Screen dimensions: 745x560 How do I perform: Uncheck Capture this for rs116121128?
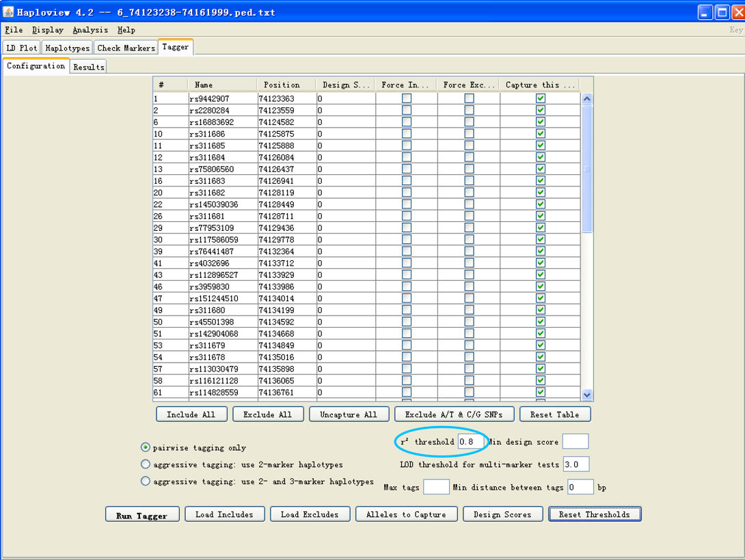coord(540,380)
